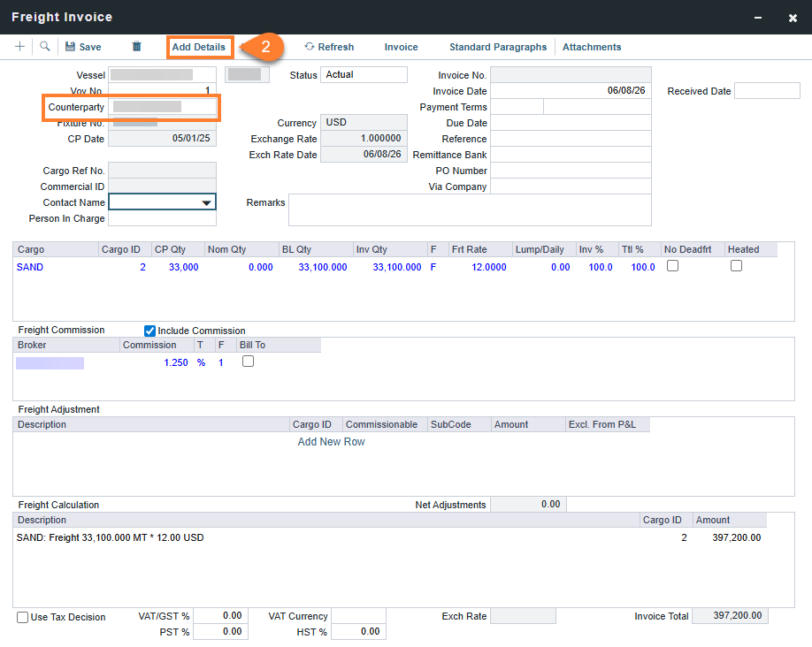
Task: Close the Freight Invoice window
Action: pyautogui.click(x=793, y=18)
